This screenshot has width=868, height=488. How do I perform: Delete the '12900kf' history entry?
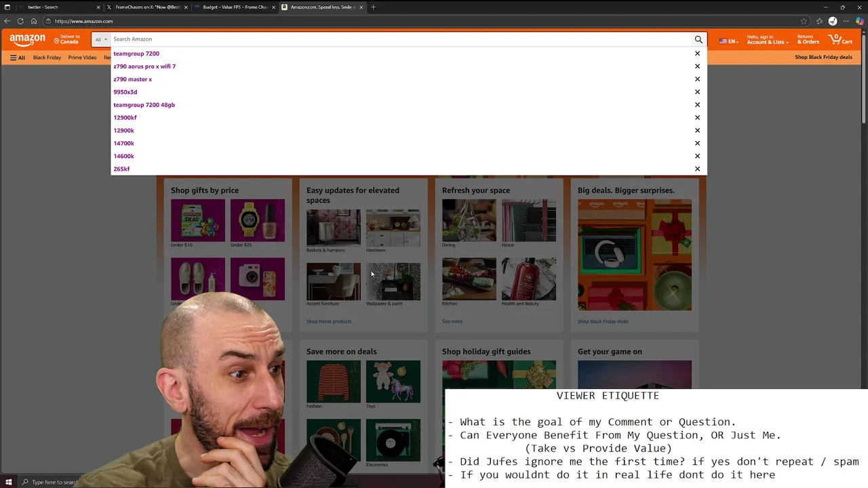tap(697, 118)
